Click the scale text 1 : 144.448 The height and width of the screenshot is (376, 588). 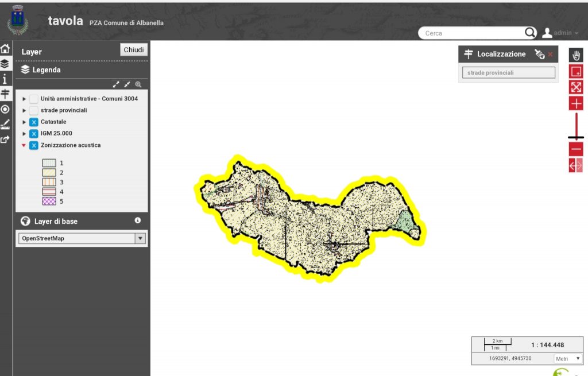coord(547,345)
